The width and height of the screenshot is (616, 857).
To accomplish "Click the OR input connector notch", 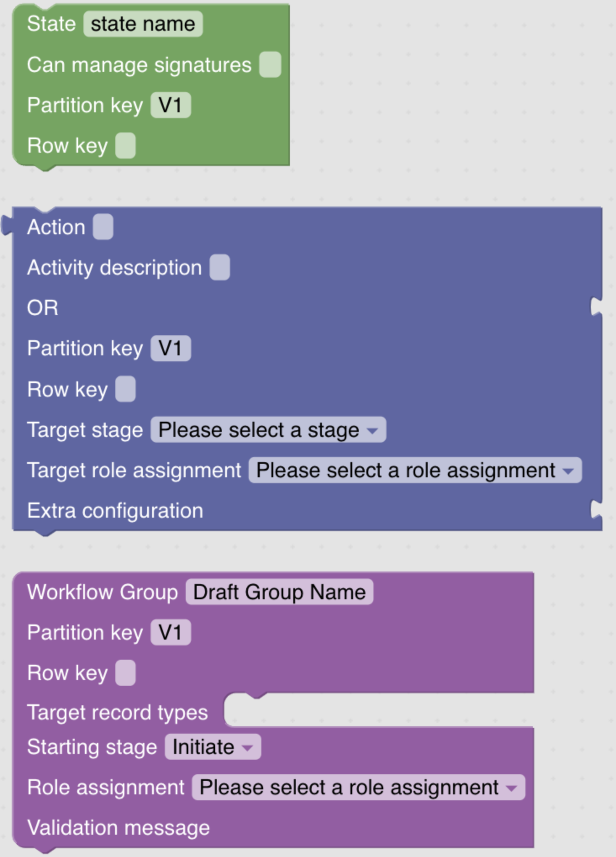I will coord(596,307).
